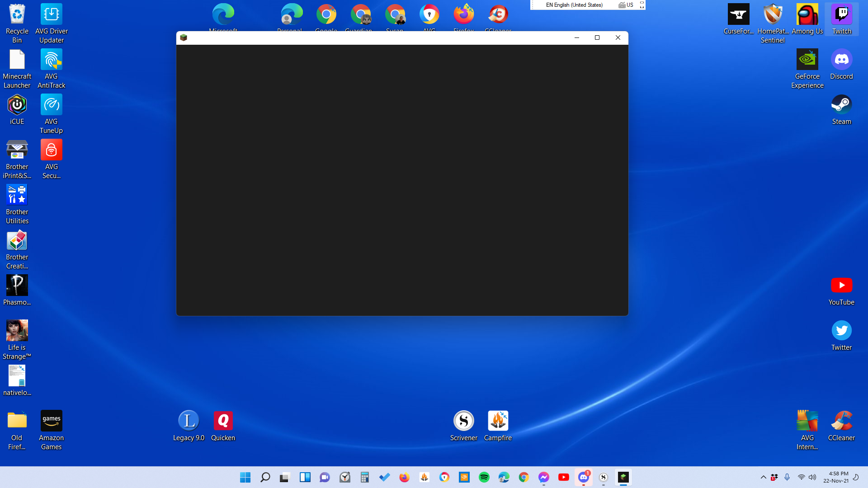868x488 pixels.
Task: Click the Spotify icon in taskbar
Action: [484, 477]
